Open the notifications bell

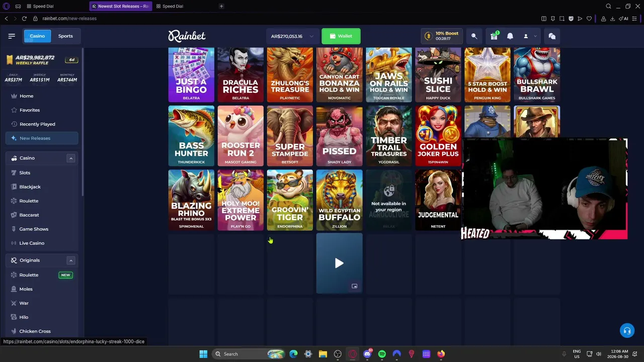click(x=510, y=36)
